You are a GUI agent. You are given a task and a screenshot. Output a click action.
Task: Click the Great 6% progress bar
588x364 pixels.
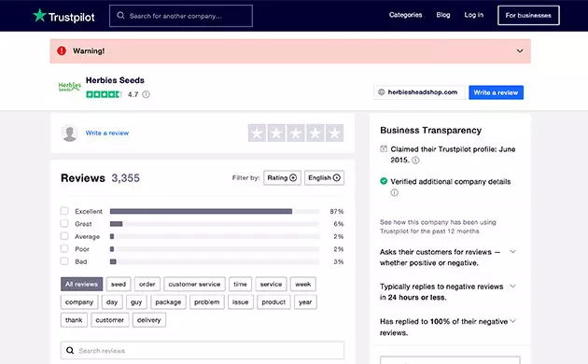(x=215, y=224)
